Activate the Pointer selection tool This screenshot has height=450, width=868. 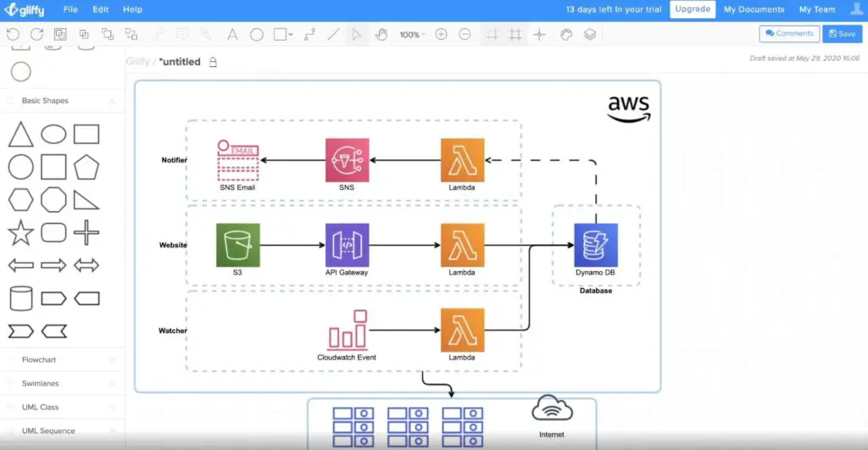(357, 34)
